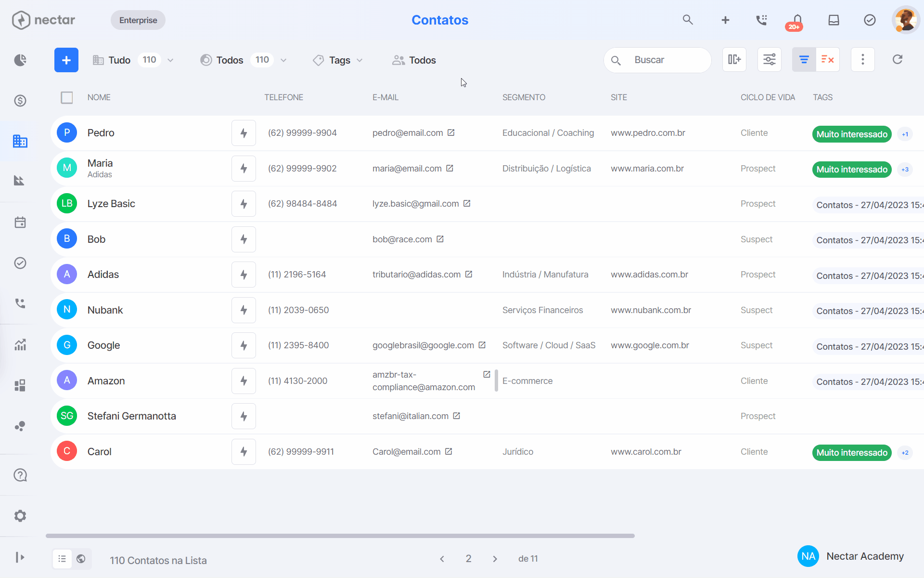Refresh the contacts list
This screenshot has height=578, width=924.
point(898,60)
